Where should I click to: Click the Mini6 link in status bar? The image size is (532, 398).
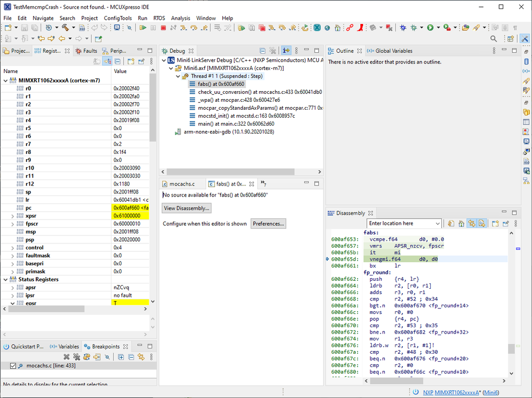[x=491, y=392]
